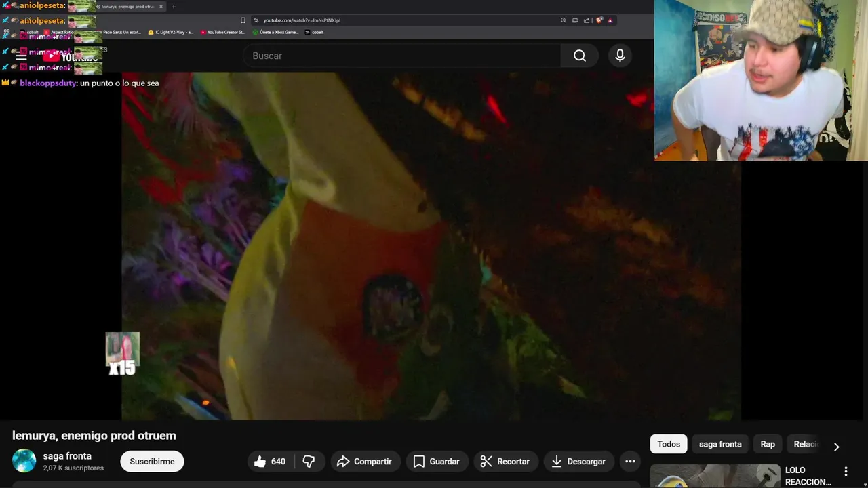This screenshot has width=868, height=488.
Task: Click the 2,07 K suscriptores text
Action: click(x=73, y=468)
